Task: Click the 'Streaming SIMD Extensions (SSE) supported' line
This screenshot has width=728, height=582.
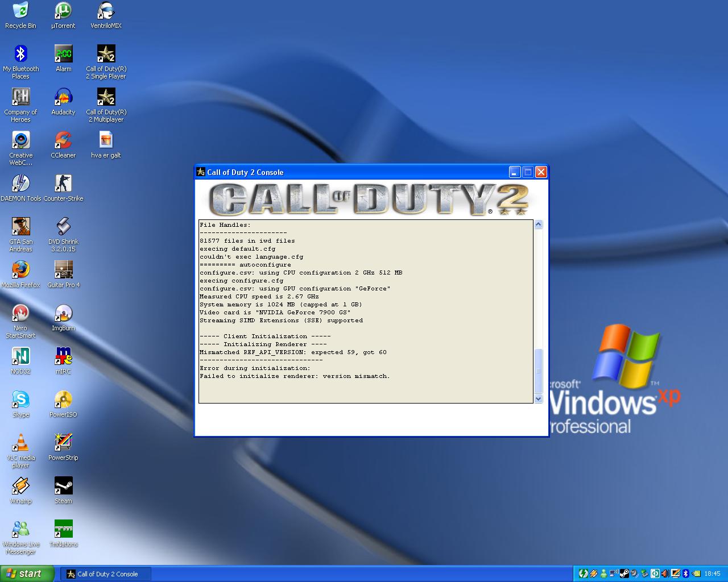Action: (x=281, y=321)
